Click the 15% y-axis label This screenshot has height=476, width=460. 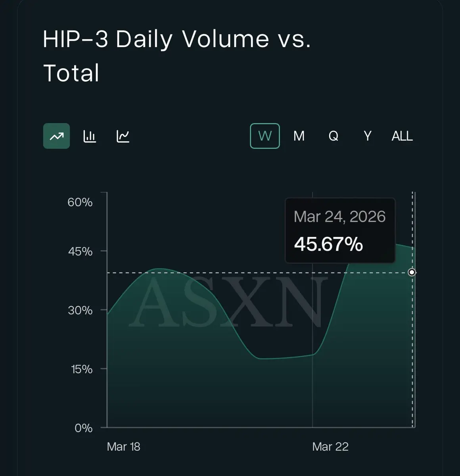click(x=82, y=369)
